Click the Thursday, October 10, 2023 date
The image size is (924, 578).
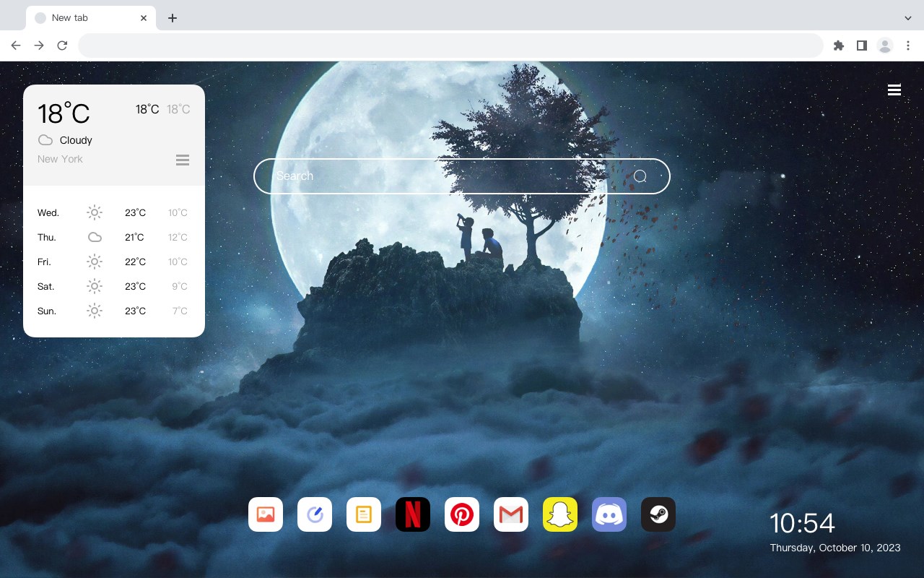[835, 548]
